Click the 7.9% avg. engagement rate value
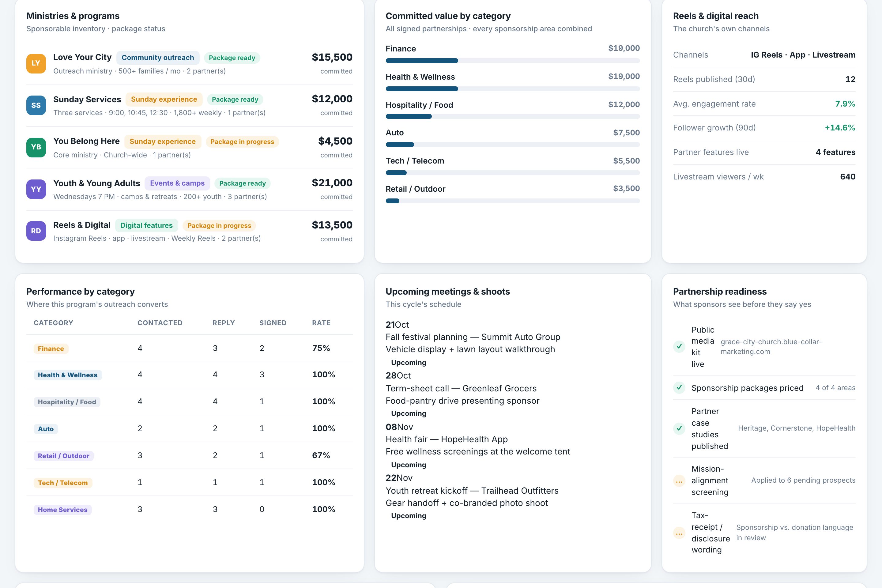This screenshot has height=588, width=882. click(845, 104)
